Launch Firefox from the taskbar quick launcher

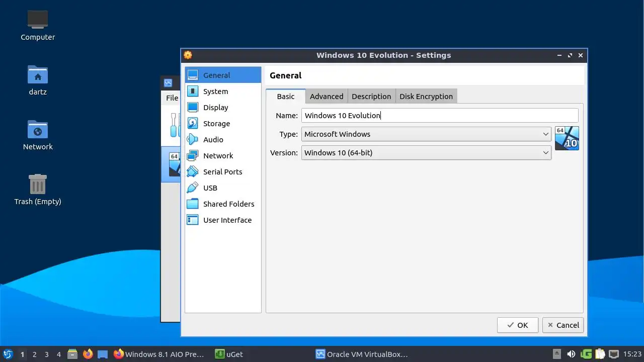click(x=88, y=354)
